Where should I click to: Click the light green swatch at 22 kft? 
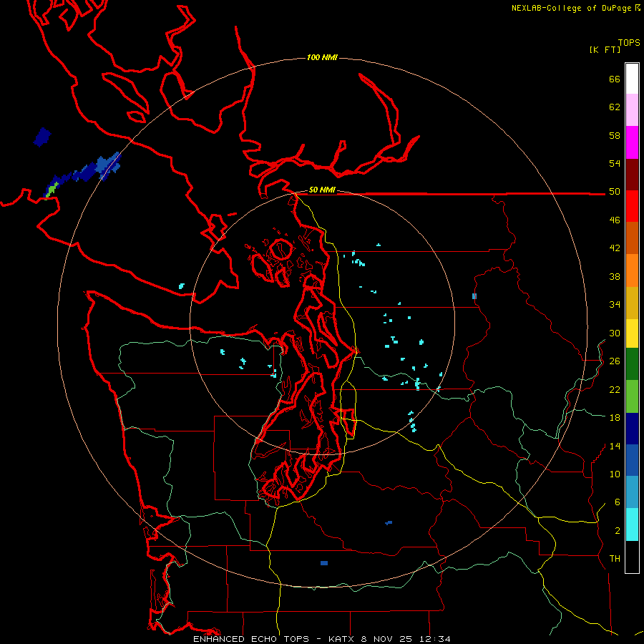point(632,396)
